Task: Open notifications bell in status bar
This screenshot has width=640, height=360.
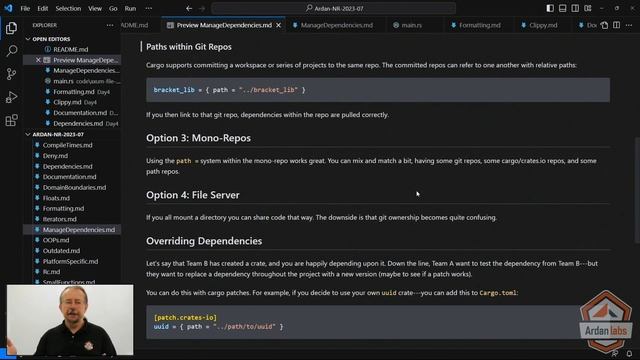Action: coord(629,353)
